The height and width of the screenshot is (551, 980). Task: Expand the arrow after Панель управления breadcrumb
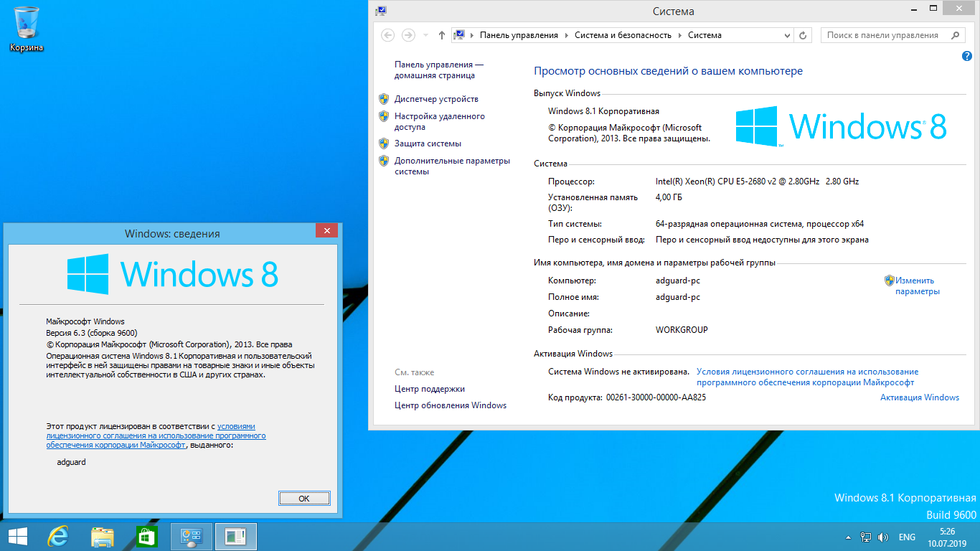[566, 35]
